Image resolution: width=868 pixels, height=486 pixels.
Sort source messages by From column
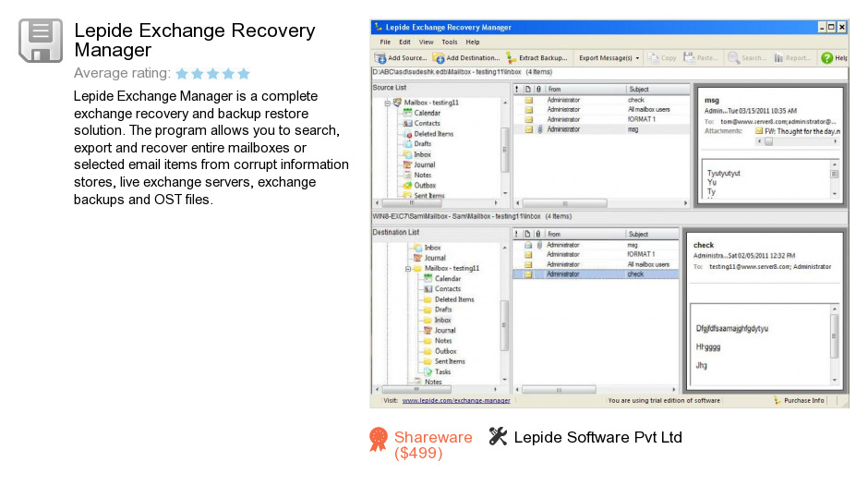tap(585, 89)
